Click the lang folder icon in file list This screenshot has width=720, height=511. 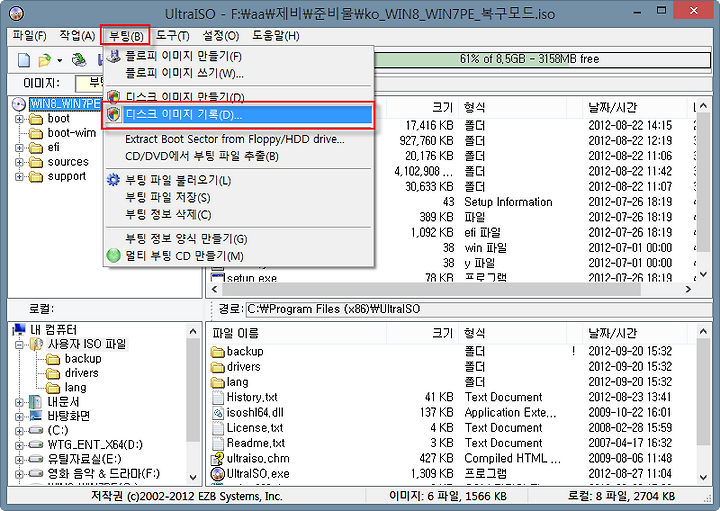coord(218,382)
